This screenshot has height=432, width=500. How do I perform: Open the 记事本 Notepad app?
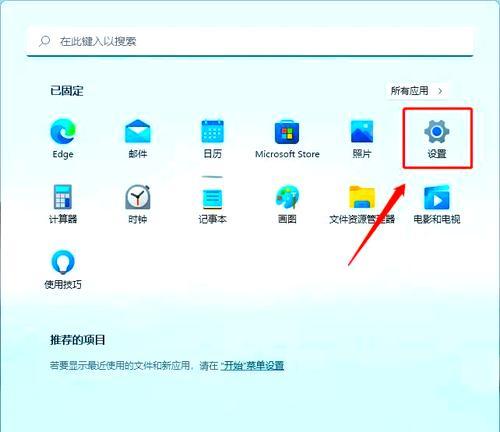coord(212,204)
